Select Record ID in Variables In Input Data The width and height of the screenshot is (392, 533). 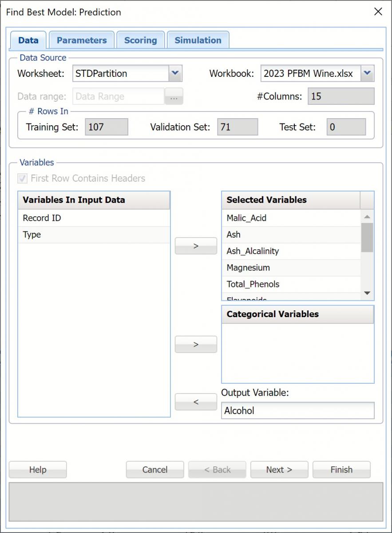pyautogui.click(x=42, y=218)
